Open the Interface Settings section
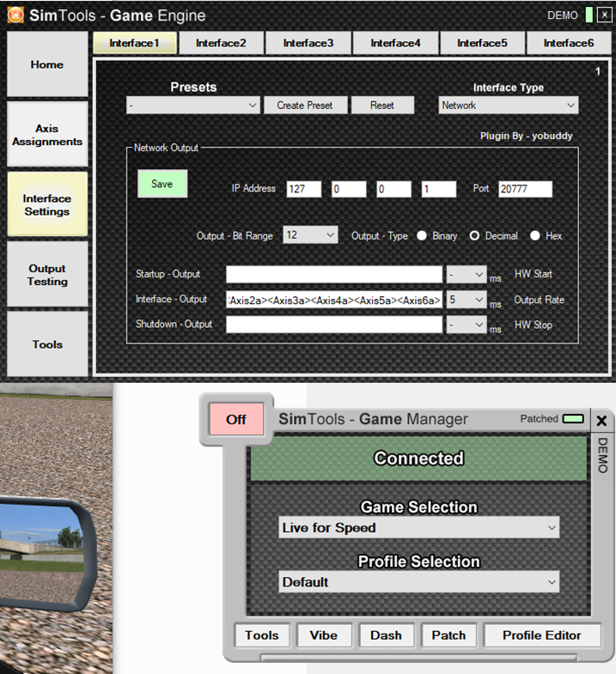 point(47,204)
